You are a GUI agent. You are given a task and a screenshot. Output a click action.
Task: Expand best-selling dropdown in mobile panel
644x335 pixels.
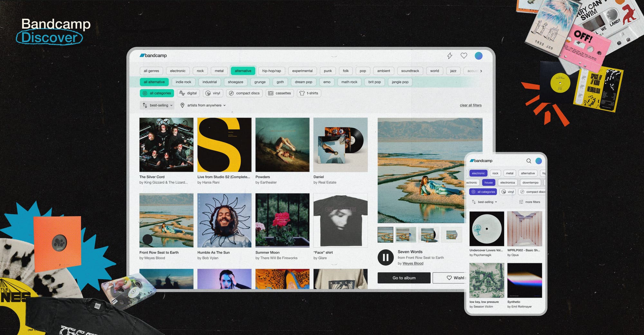(x=485, y=202)
